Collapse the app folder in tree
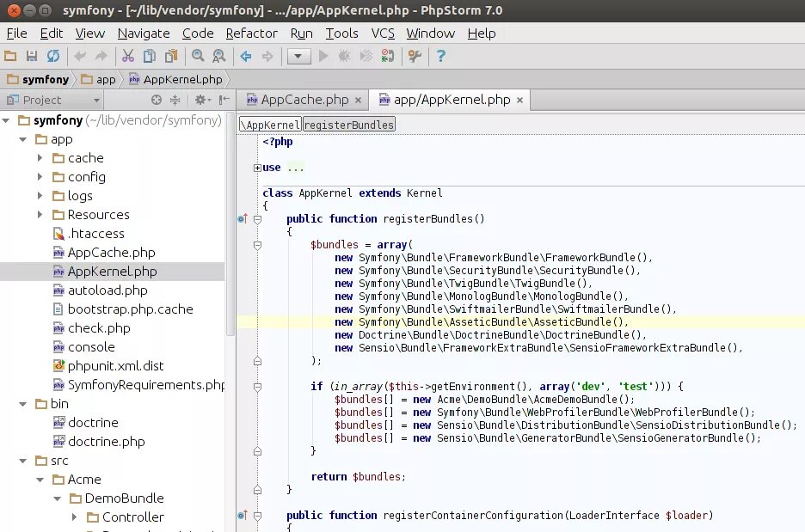805x532 pixels. [23, 139]
